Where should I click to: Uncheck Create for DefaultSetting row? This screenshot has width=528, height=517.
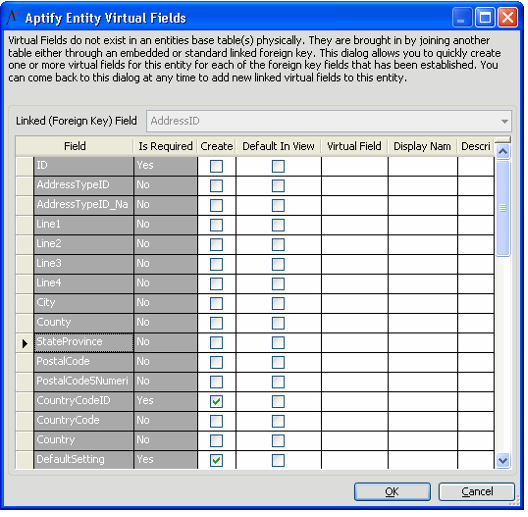pos(216,460)
